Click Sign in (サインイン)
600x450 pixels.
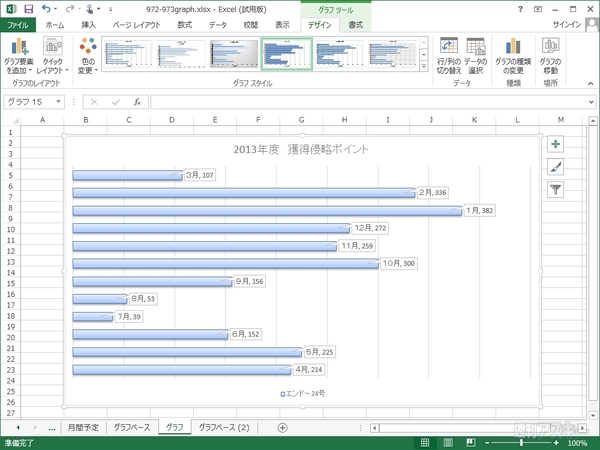567,24
